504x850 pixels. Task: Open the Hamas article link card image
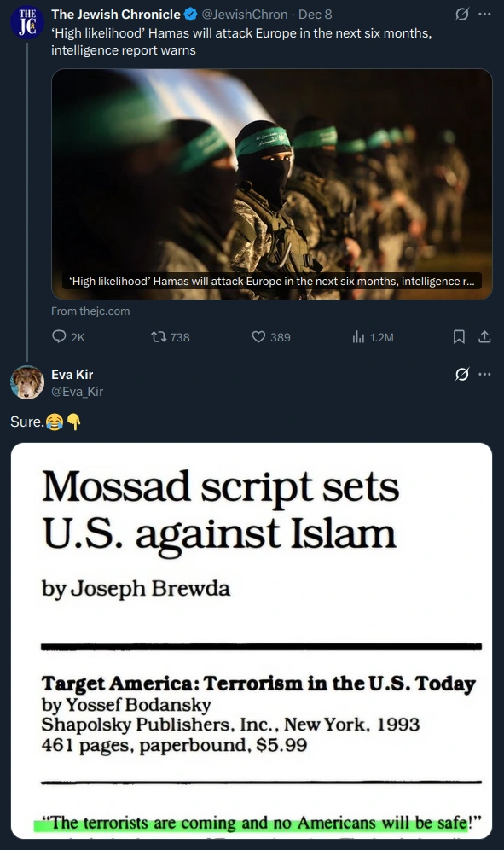[271, 184]
